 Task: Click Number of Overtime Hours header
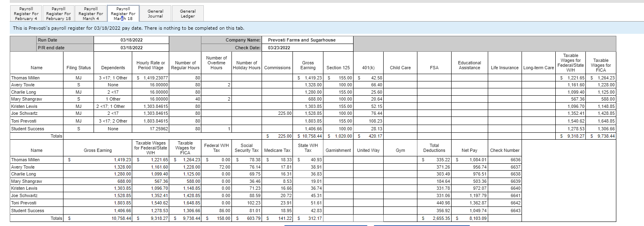pos(216,63)
